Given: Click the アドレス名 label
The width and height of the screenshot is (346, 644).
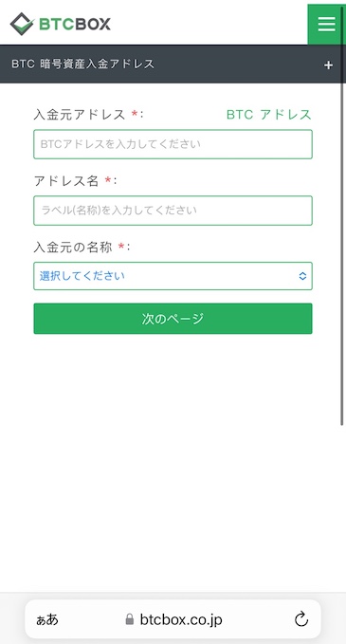Looking at the screenshot, I should click(x=66, y=181).
